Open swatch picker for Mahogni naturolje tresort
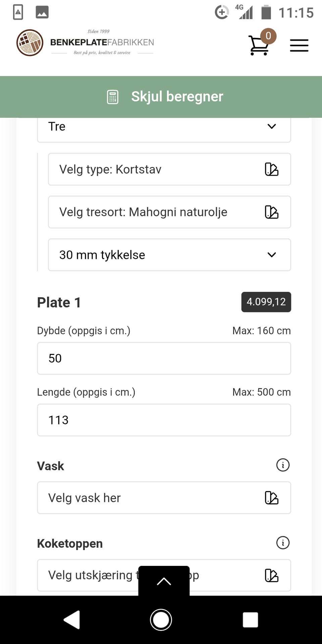This screenshot has height=644, width=322. click(271, 212)
